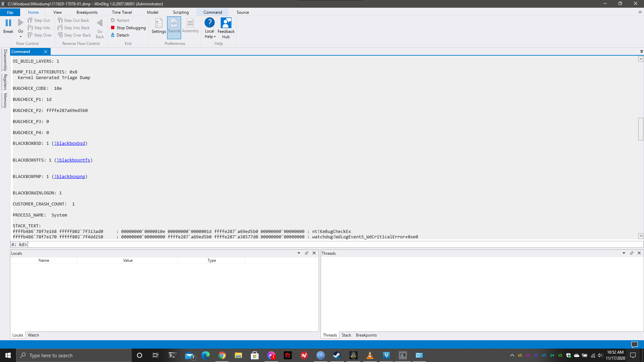Viewport: 644px width, 362px height.
Task: Click Step Into in Flow Control
Action: click(39, 28)
